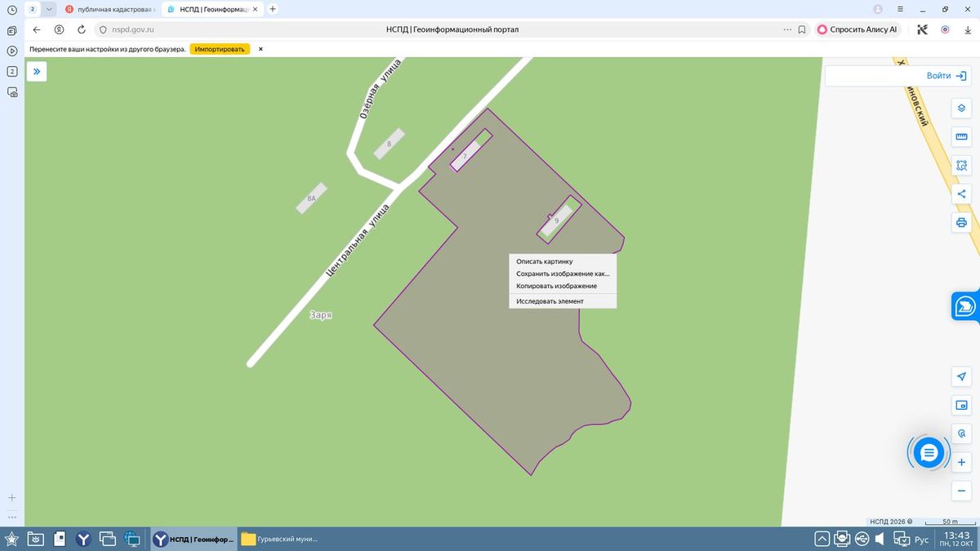Screen dimensions: 980x551
Task: Toggle the system volume speaker icon
Action: coord(880,539)
